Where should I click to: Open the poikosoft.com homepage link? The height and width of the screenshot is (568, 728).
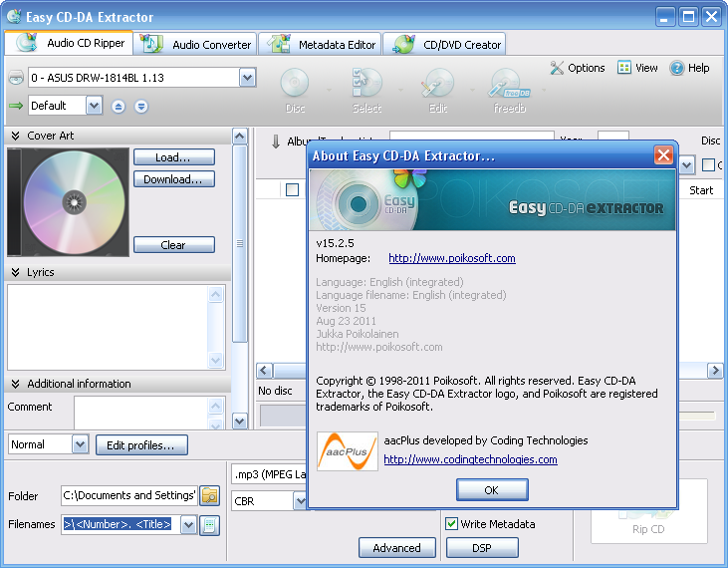(452, 258)
